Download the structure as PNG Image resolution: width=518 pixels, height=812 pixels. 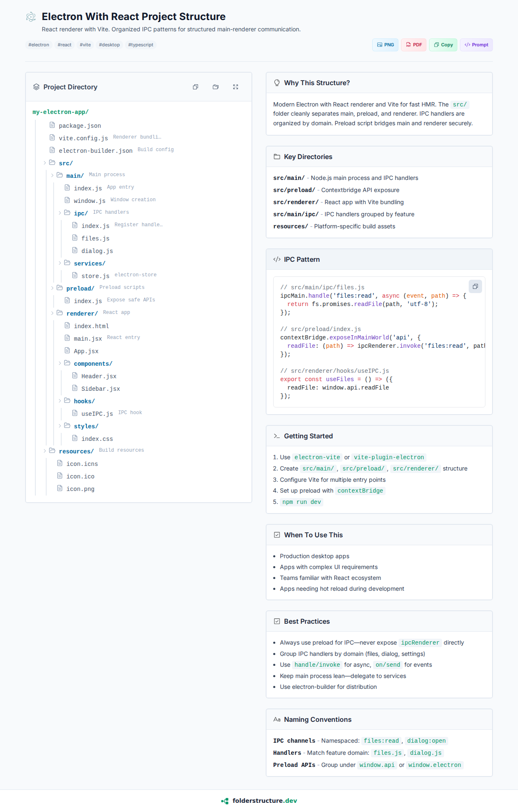[x=385, y=45]
